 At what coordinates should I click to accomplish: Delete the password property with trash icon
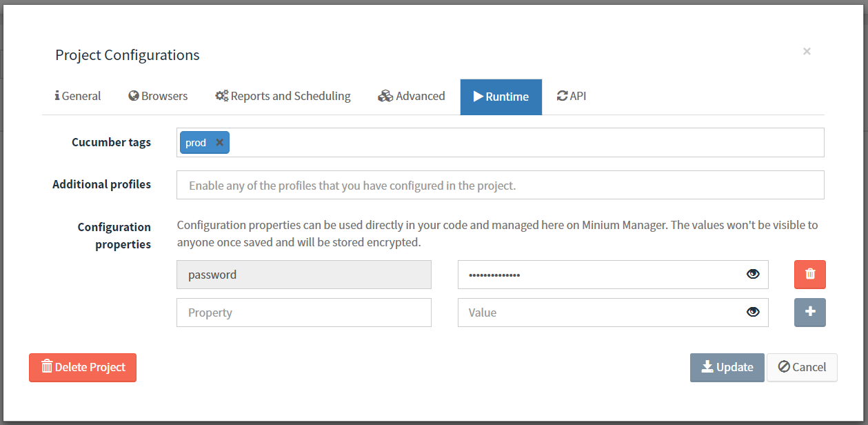(810, 275)
